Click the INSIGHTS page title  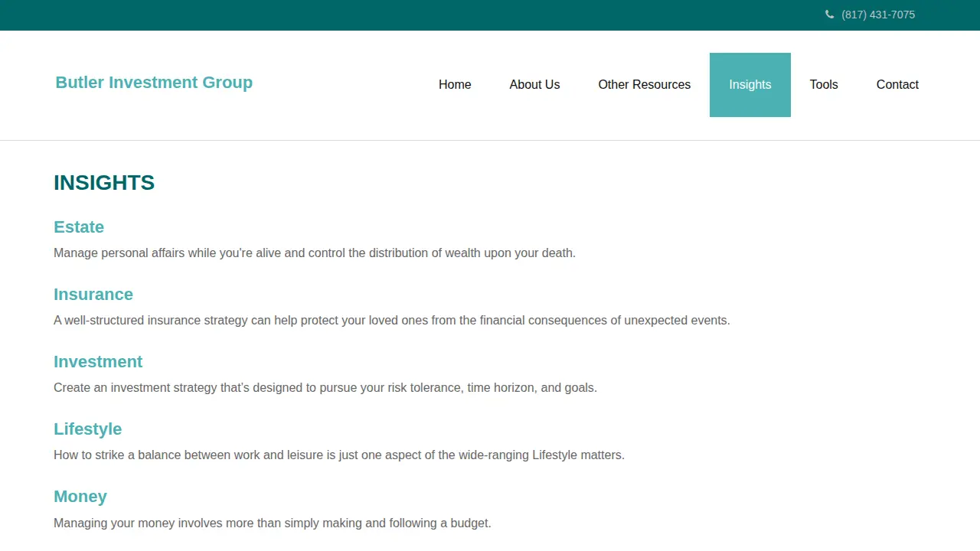tap(104, 183)
